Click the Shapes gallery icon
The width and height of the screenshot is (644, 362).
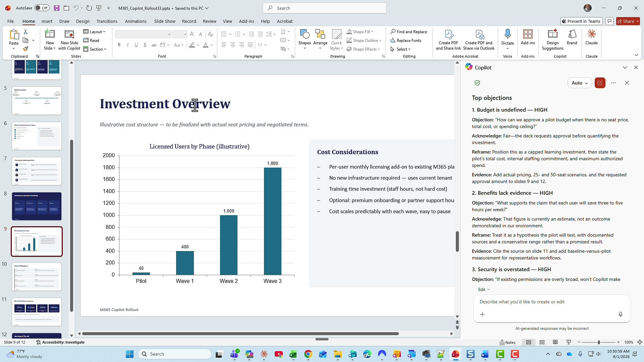pyautogui.click(x=305, y=34)
